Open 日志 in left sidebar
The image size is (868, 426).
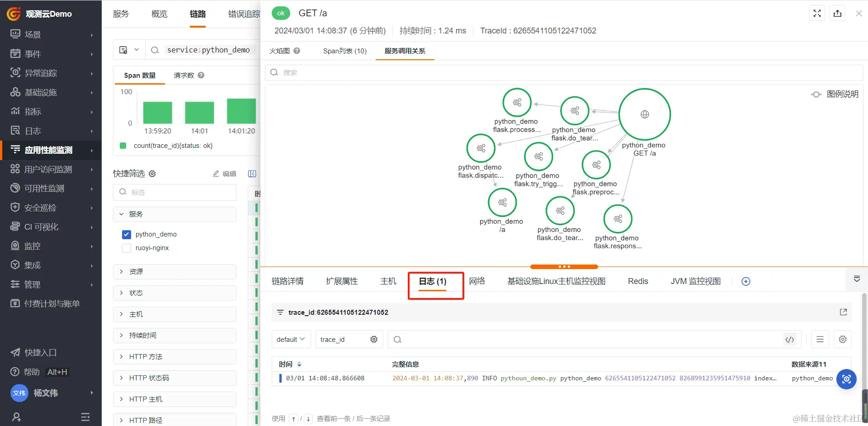[51, 131]
